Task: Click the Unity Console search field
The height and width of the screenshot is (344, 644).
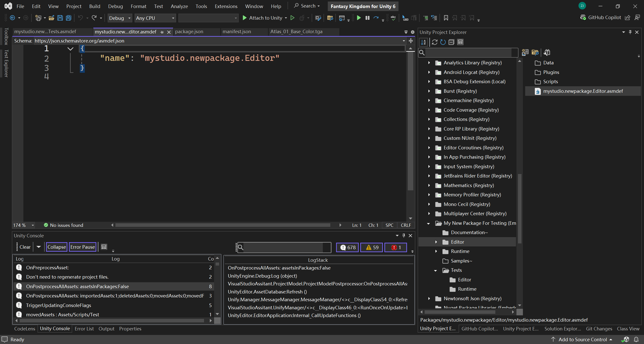Action: pos(284,247)
